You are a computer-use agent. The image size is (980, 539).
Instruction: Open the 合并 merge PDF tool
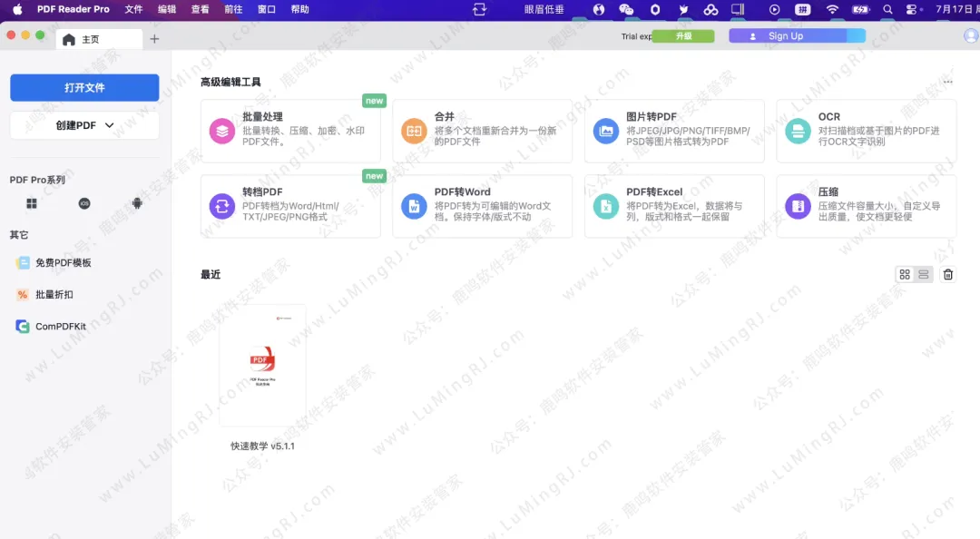(x=483, y=132)
